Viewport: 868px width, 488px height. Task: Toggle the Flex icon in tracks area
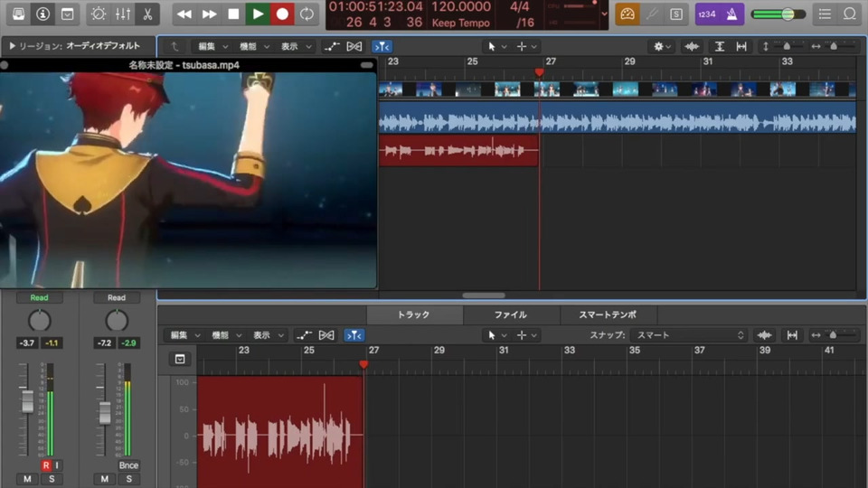(354, 46)
